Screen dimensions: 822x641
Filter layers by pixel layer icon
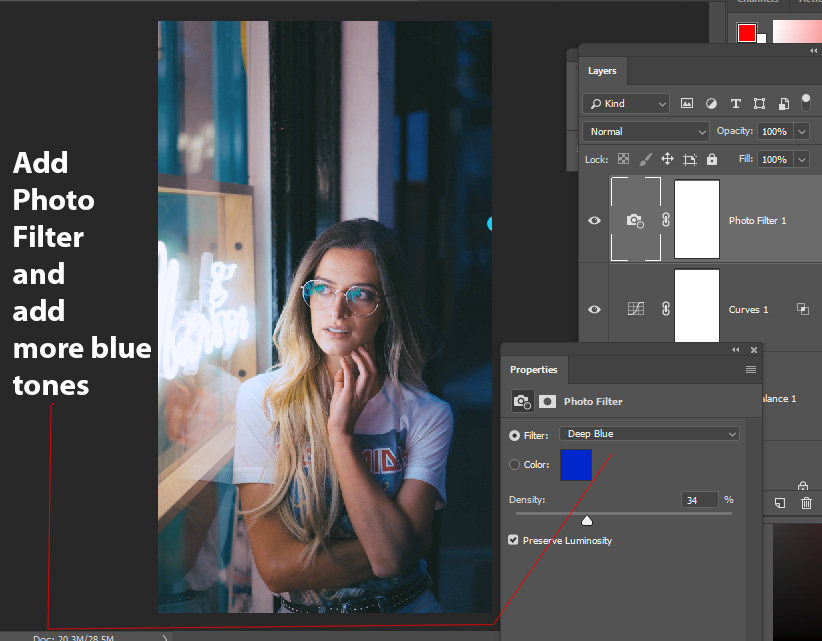click(x=687, y=103)
